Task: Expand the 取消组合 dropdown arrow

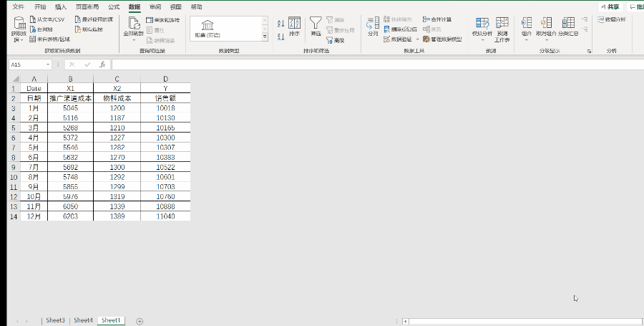Action: (547, 40)
